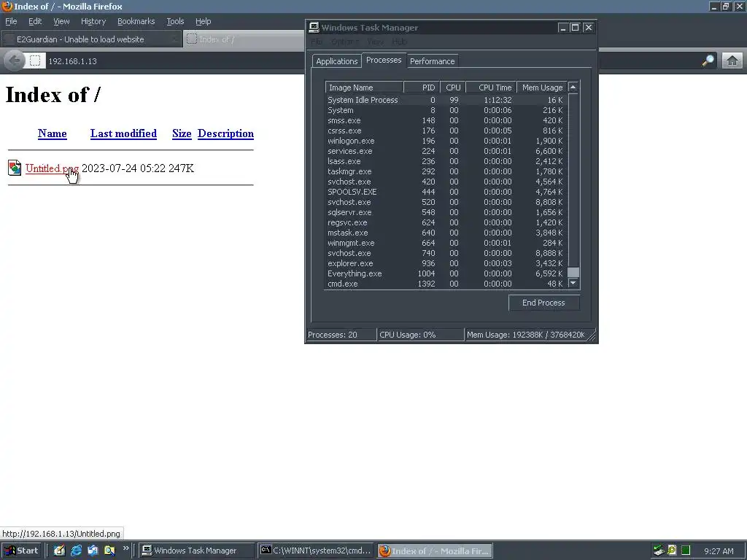
Task: Expand the Quick Launch overflow chevron
Action: (x=125, y=548)
